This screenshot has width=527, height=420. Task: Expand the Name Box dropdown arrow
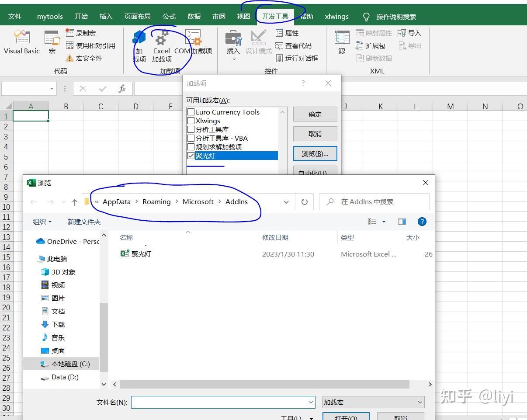tap(52, 89)
